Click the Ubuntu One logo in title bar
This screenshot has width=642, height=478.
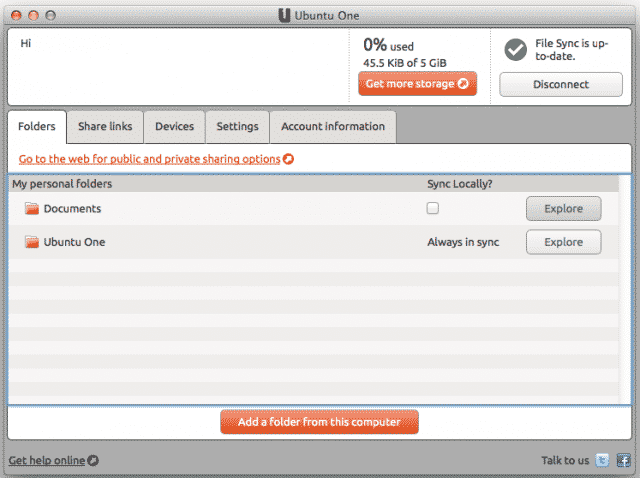coord(286,15)
